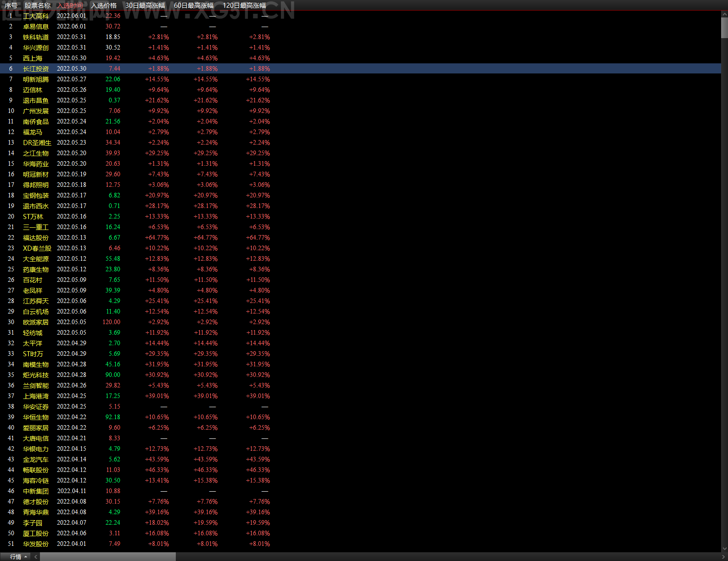Select stock 福龙马

point(33,132)
